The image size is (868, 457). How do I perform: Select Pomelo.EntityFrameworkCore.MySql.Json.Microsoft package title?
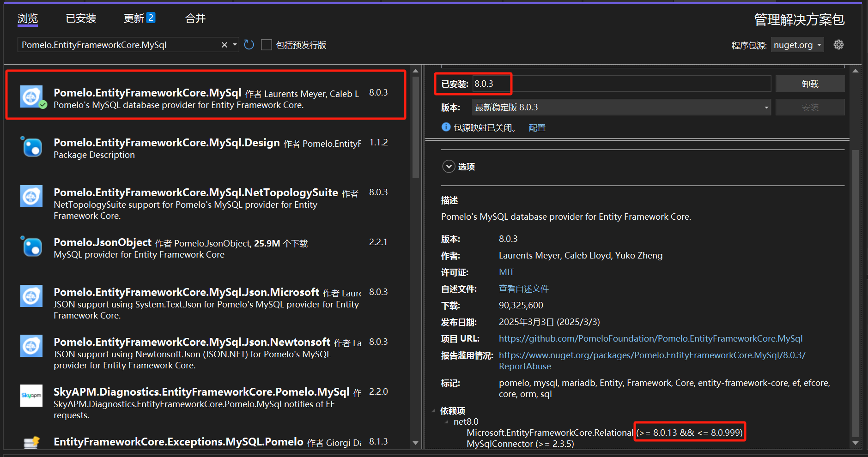pyautogui.click(x=186, y=292)
